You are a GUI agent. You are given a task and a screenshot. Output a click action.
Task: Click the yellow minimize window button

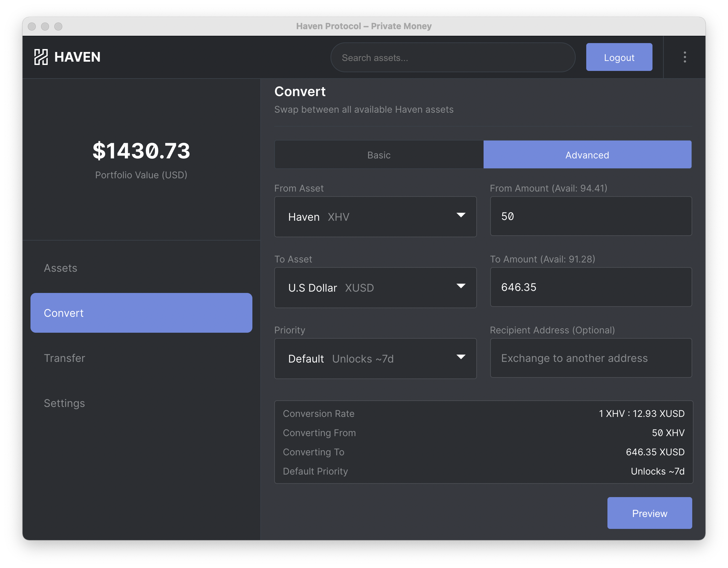click(x=45, y=27)
